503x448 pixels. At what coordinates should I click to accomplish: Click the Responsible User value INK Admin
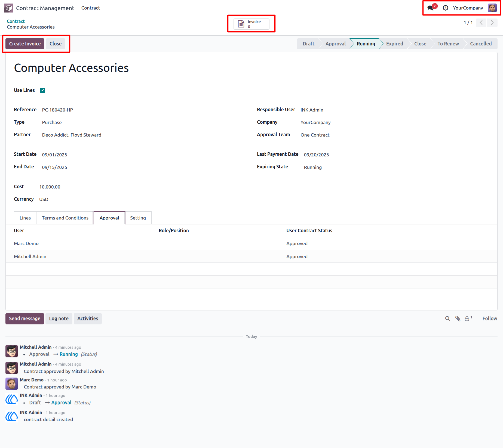click(x=312, y=110)
